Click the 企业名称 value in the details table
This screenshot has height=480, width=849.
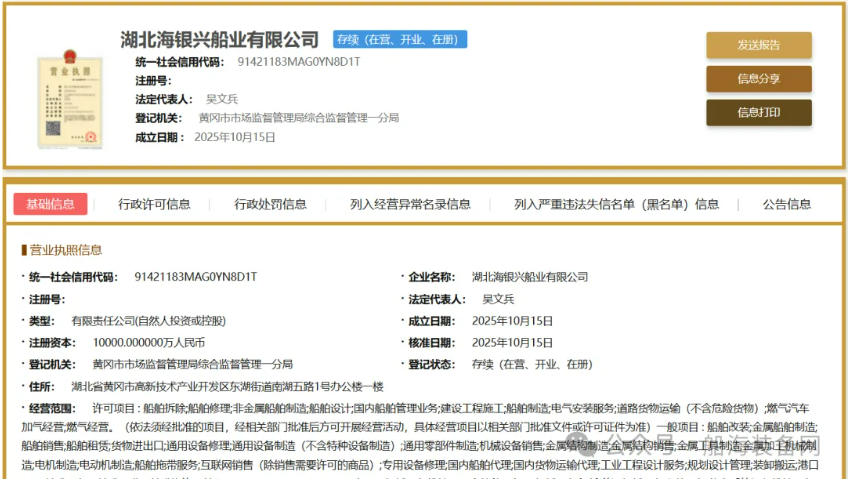[530, 277]
